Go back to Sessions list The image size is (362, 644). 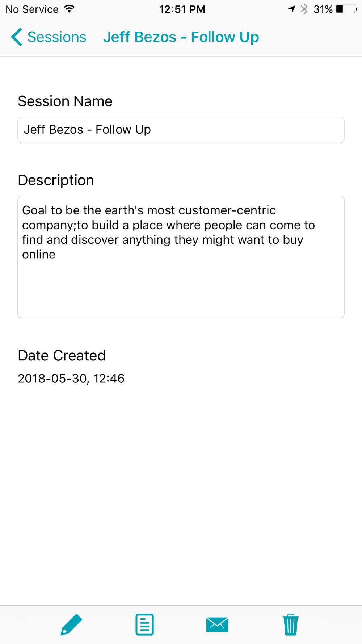point(49,37)
